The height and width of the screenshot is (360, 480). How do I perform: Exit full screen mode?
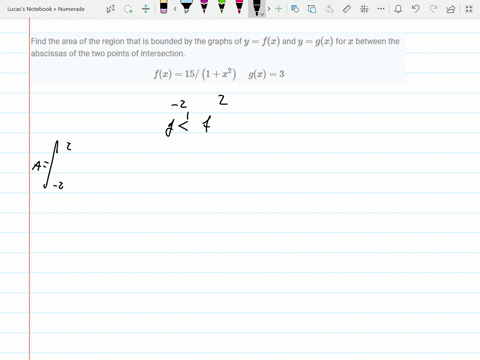(x=469, y=9)
